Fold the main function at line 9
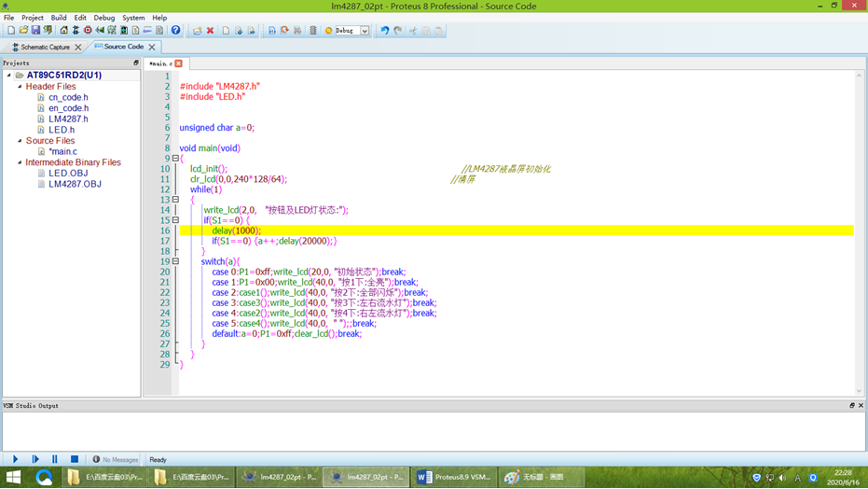This screenshot has width=868, height=489. pyautogui.click(x=175, y=159)
